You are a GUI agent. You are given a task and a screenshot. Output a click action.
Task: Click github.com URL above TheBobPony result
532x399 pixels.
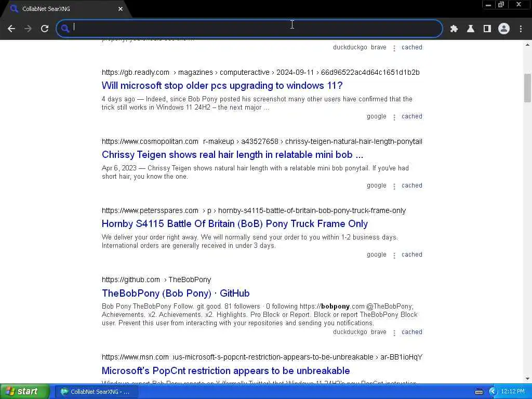tap(156, 280)
